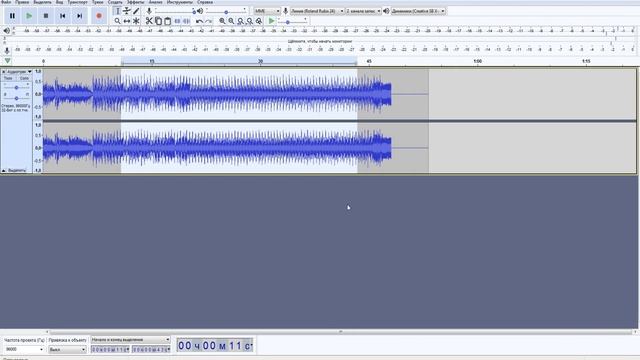Viewport: 640px width, 360px height.
Task: Adjust the playback volume slider
Action: (227, 11)
